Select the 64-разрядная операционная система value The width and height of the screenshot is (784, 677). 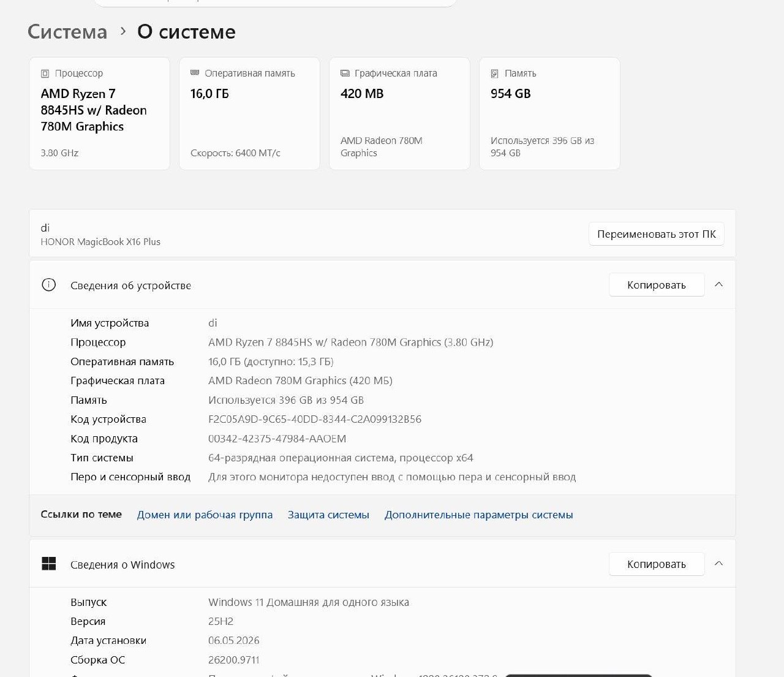click(341, 458)
